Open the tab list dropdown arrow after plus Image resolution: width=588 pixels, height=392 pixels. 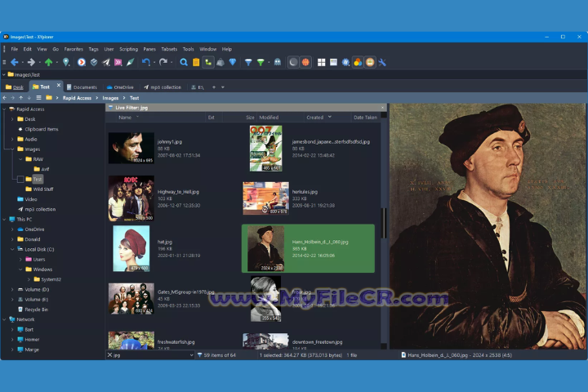tap(223, 87)
